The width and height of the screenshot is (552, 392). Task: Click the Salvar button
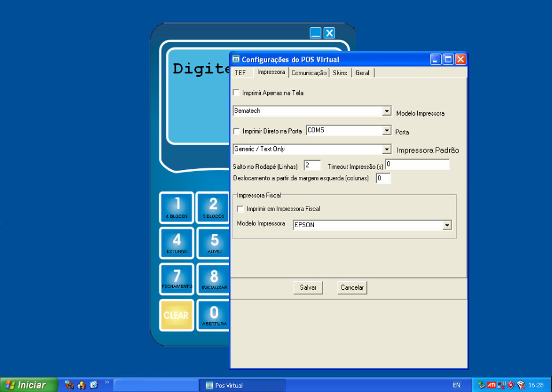(x=308, y=287)
